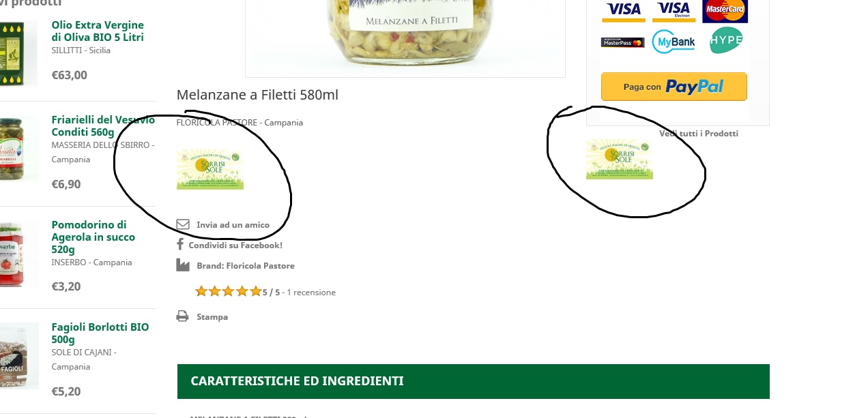Click the Visa Electron card logo
868x418 pixels.
(x=674, y=10)
